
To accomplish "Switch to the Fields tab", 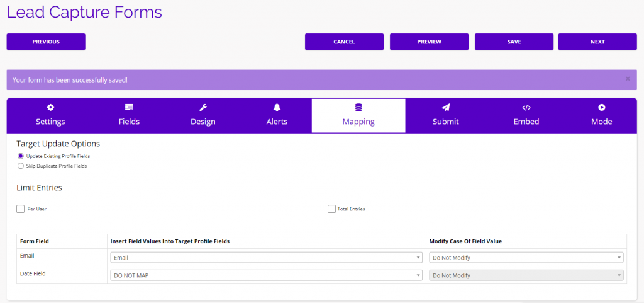I will pyautogui.click(x=130, y=115).
